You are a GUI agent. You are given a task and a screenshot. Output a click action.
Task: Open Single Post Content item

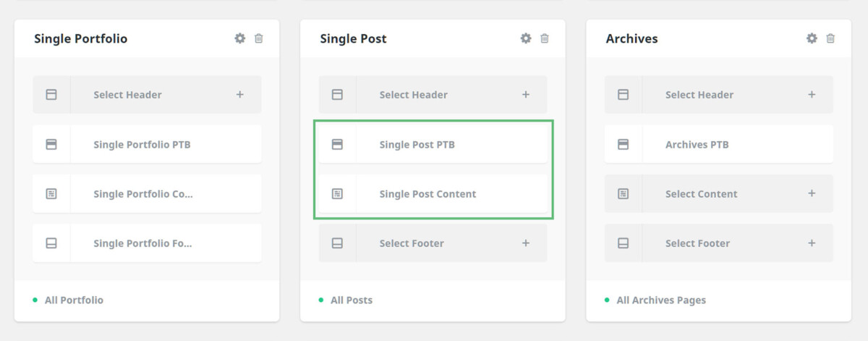(x=433, y=194)
